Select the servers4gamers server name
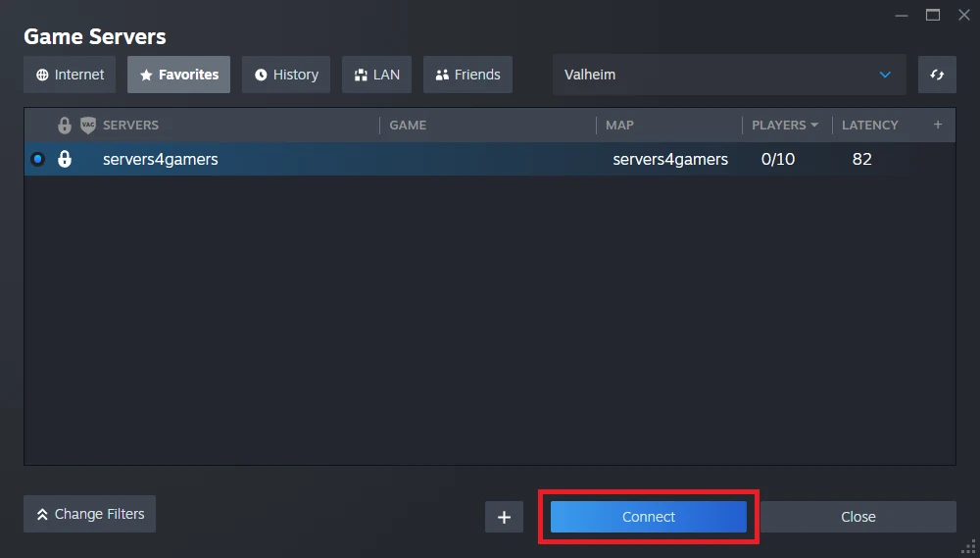This screenshot has width=980, height=558. 161,160
